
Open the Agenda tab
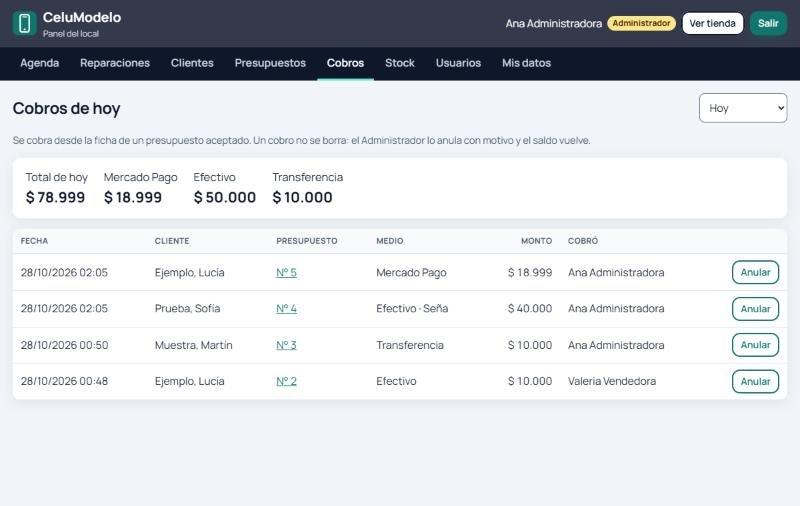tap(40, 63)
